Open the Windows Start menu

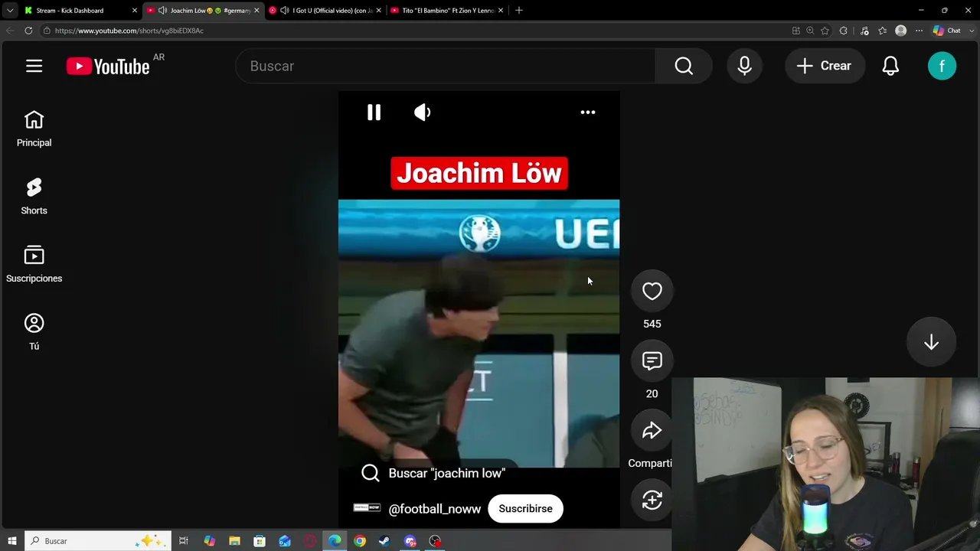[x=12, y=541]
